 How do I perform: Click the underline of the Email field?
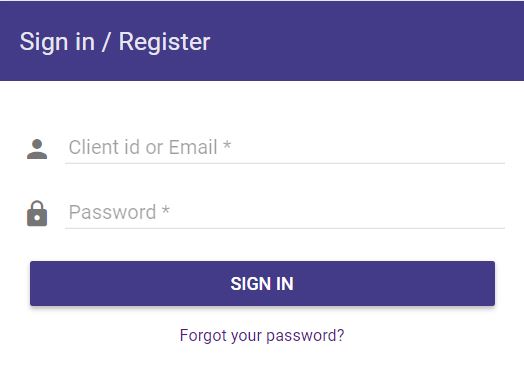pos(285,163)
